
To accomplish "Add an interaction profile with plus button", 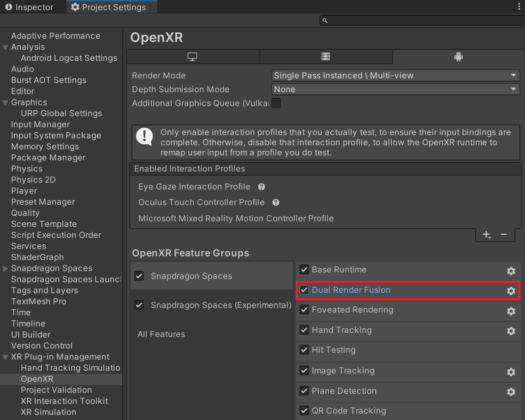I will click(487, 235).
